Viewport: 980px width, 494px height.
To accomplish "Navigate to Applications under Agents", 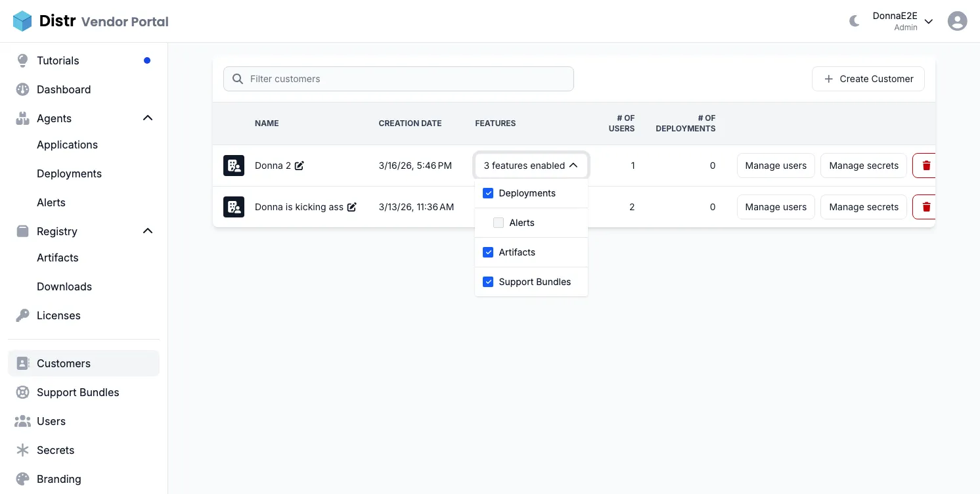I will [x=67, y=145].
